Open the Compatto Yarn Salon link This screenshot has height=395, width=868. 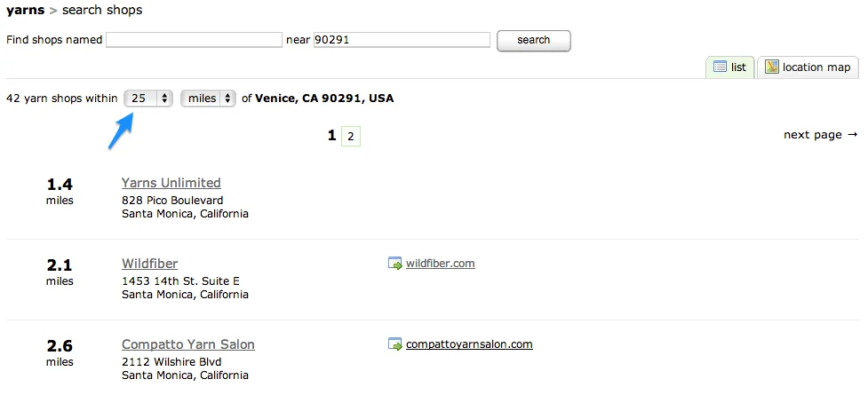click(x=188, y=344)
